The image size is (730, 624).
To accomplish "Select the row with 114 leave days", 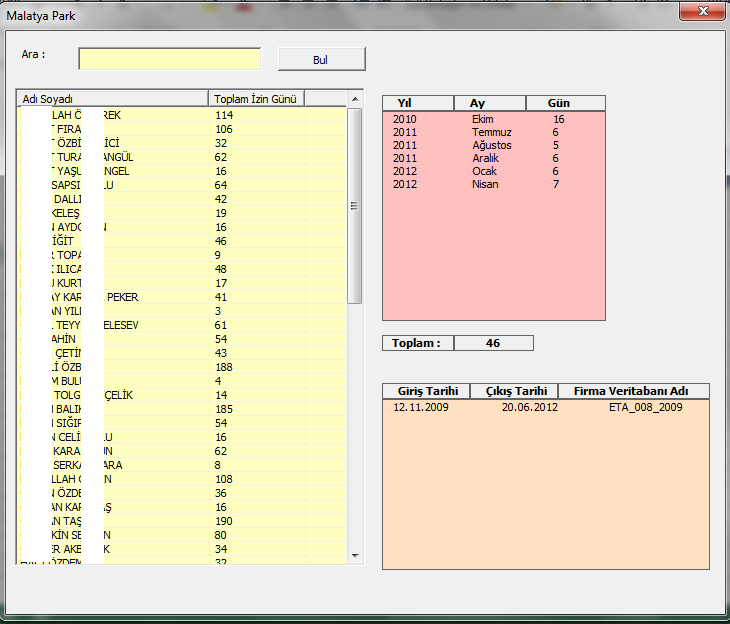I will 183,115.
